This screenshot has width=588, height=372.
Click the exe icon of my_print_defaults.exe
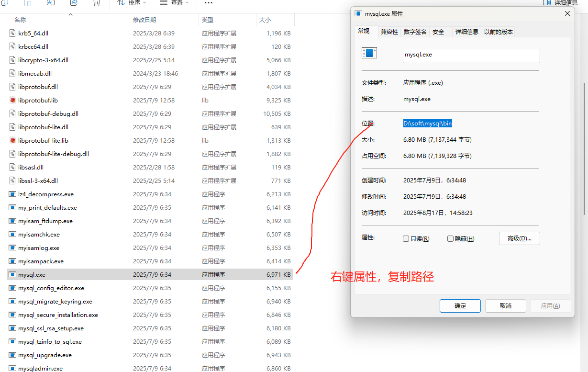pos(13,208)
